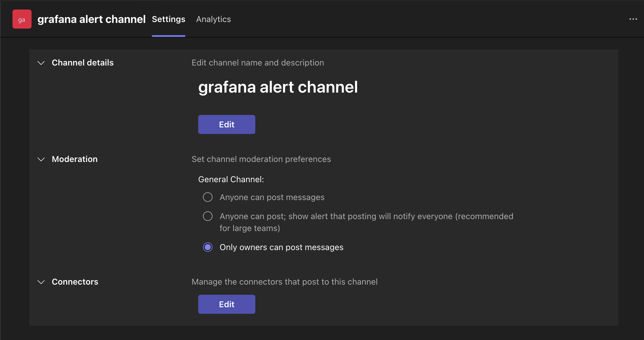The width and height of the screenshot is (644, 340).
Task: Click the 'grafana alert channel' header title
Action: click(91, 19)
